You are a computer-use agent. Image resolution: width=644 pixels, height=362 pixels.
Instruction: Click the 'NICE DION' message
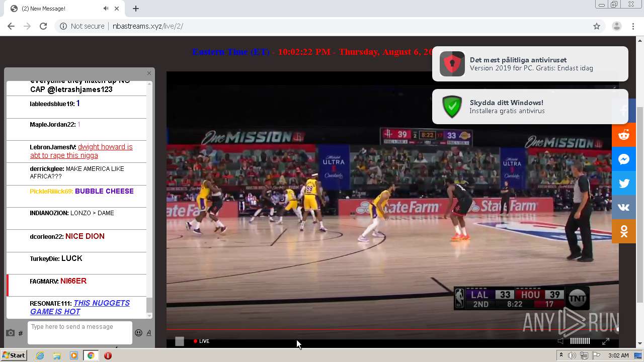point(85,236)
